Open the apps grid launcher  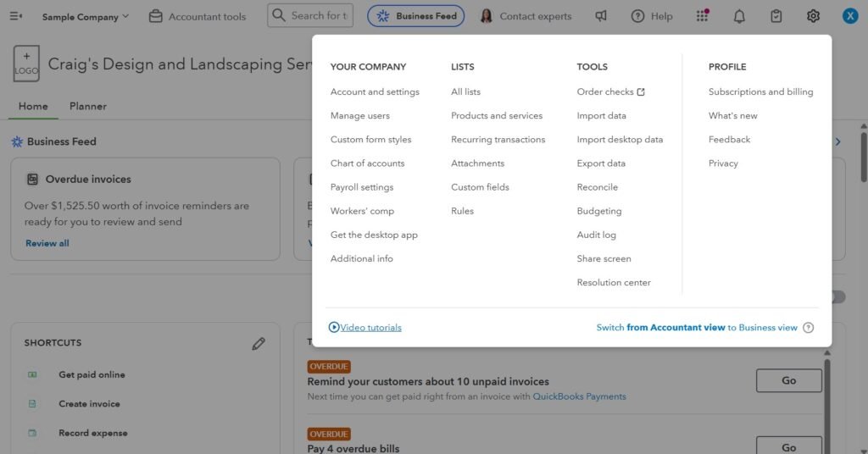[x=702, y=16]
